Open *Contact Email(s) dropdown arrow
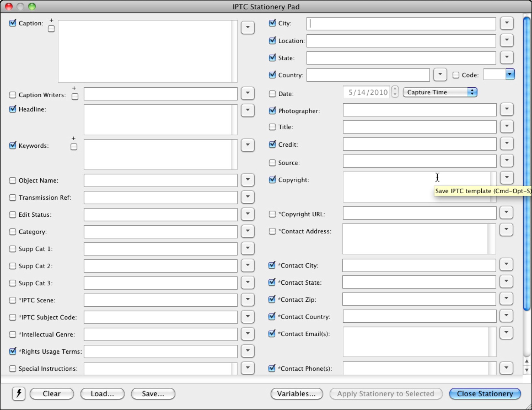This screenshot has height=410, width=532. [506, 333]
